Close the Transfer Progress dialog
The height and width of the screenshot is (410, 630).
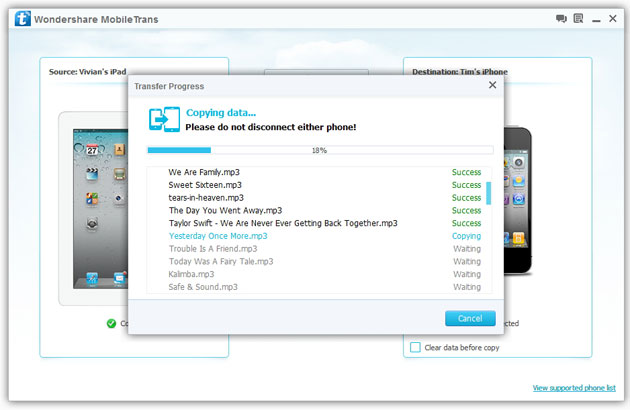pyautogui.click(x=493, y=85)
